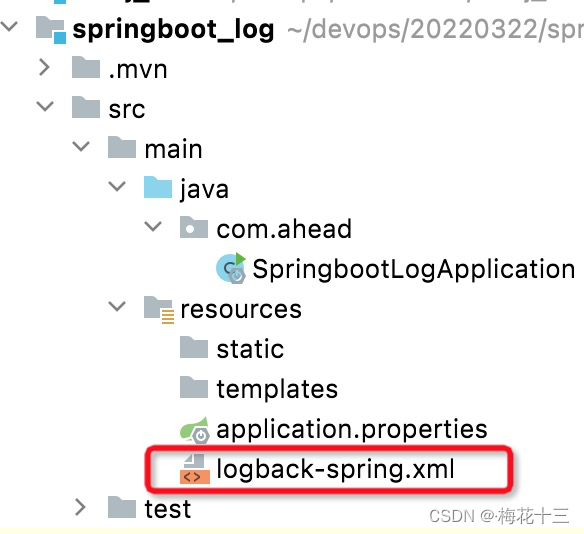
Task: Collapse the java folder chevron
Action: tap(117, 186)
